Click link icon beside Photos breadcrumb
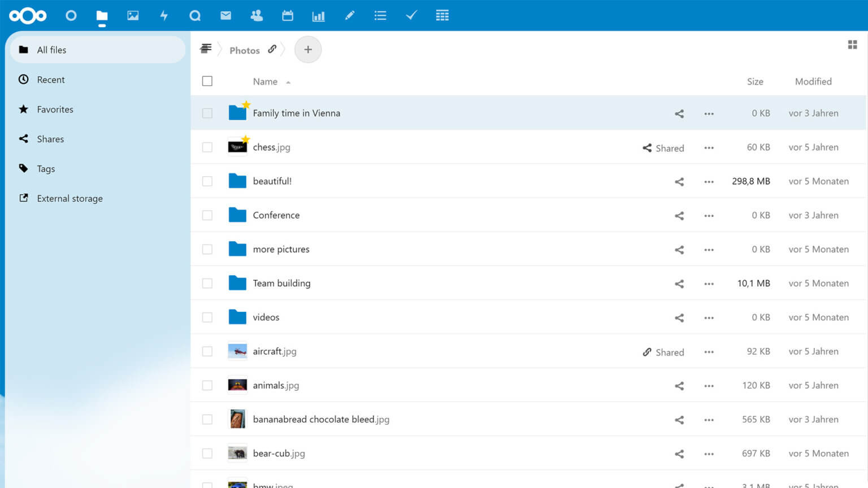 tap(272, 49)
